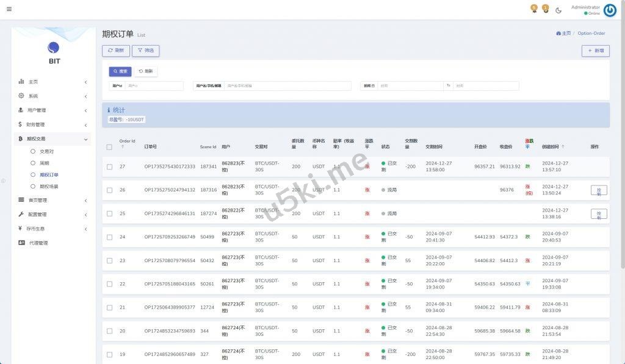The height and width of the screenshot is (364, 625).
Task: Expand the 系统 sidebar menu chevron
Action: click(x=85, y=96)
